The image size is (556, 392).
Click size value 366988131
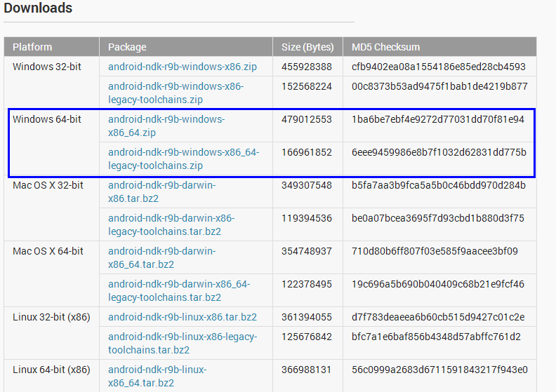pyautogui.click(x=307, y=370)
